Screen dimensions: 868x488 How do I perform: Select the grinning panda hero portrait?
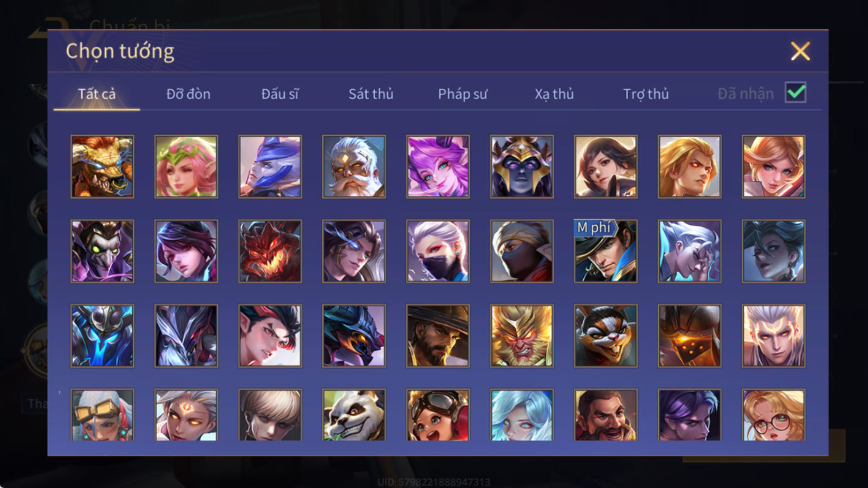tap(354, 415)
